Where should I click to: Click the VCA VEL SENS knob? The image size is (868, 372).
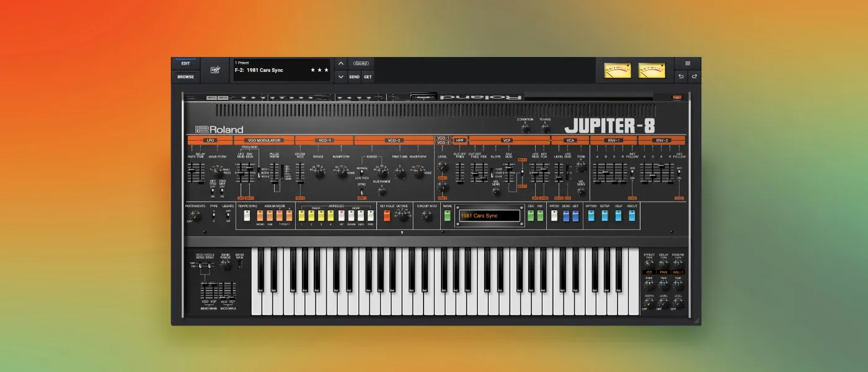[581, 191]
